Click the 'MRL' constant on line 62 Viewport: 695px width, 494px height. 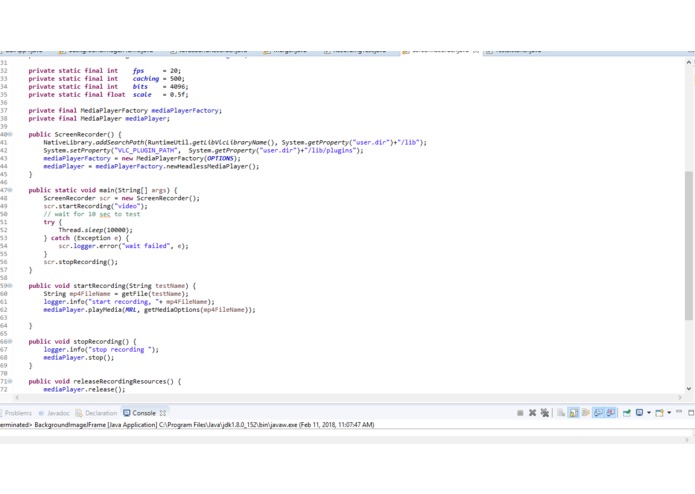(x=131, y=310)
